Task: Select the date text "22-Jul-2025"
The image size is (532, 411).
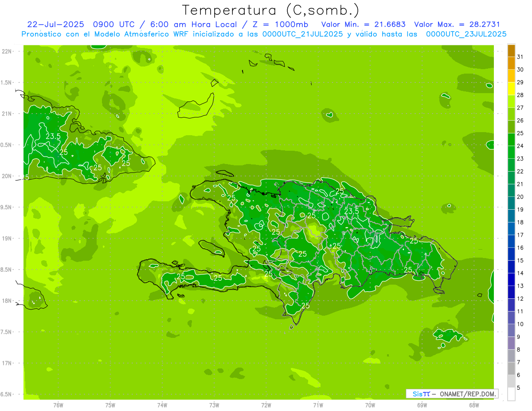Action: [55, 24]
